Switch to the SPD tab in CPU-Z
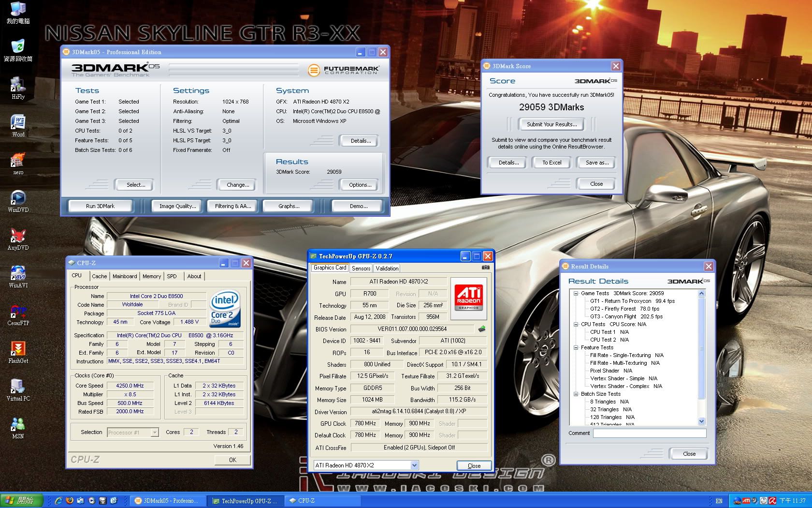Viewport: 812px width, 508px height. click(172, 276)
